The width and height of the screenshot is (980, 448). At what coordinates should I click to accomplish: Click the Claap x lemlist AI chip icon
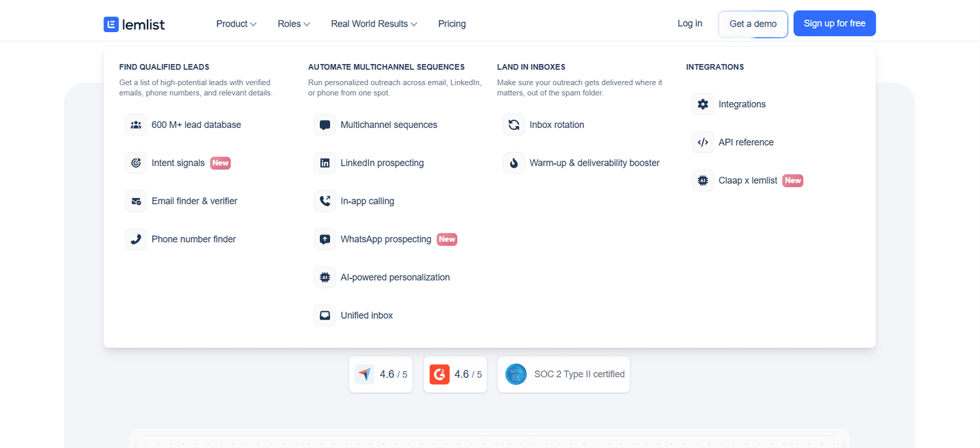[x=703, y=180]
